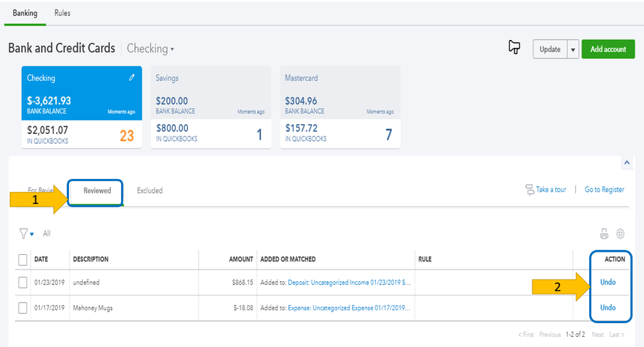644x347 pixels.
Task: Click the Add account button
Action: tap(609, 49)
